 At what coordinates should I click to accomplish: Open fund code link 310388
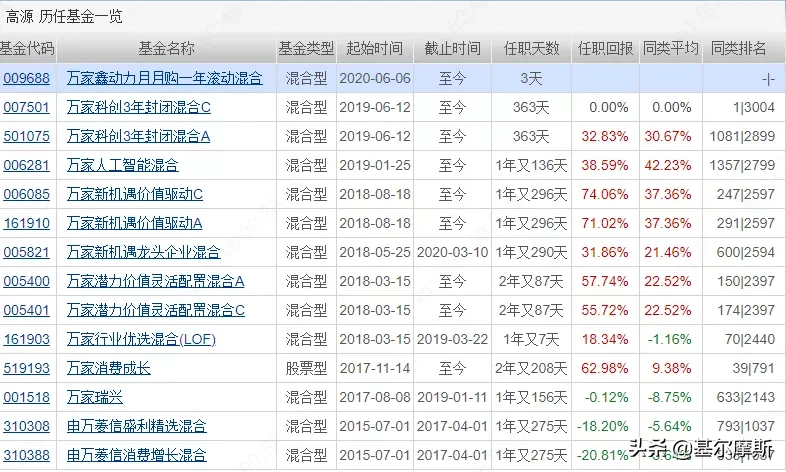27,455
